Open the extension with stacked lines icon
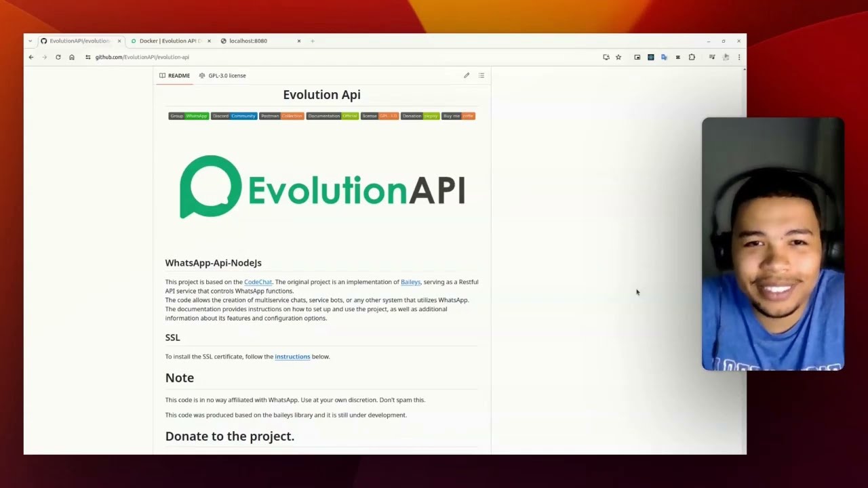 [677, 57]
